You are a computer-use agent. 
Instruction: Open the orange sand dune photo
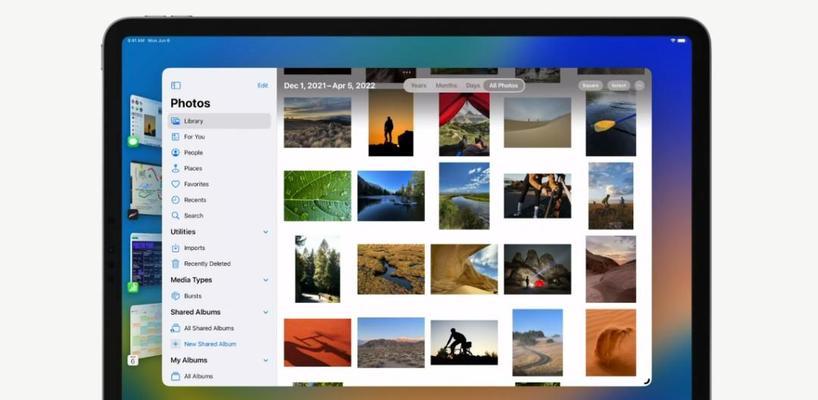click(x=611, y=343)
